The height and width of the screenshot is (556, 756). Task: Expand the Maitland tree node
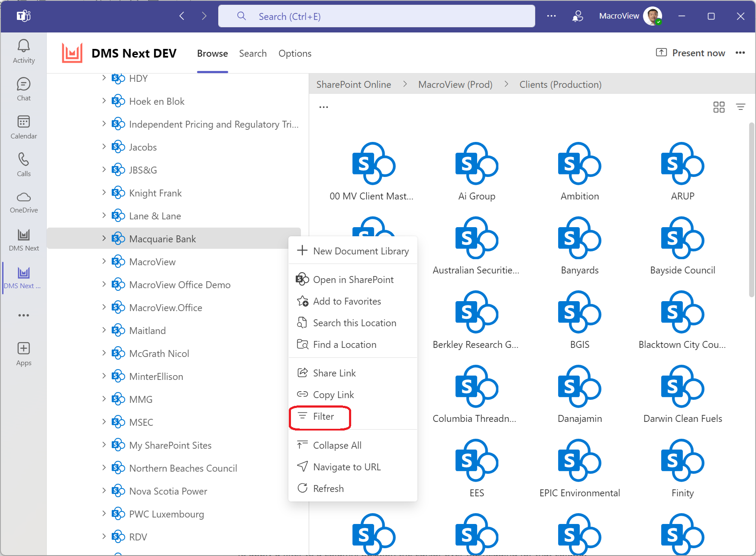tap(104, 330)
